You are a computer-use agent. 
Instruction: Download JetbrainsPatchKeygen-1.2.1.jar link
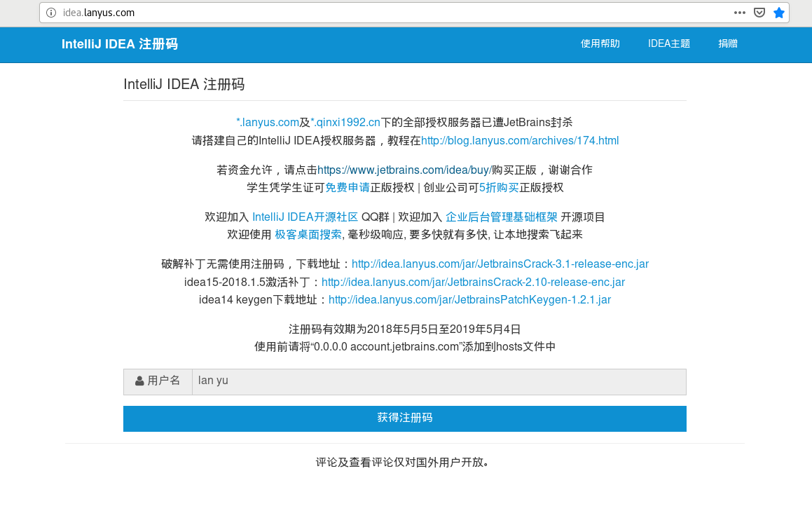469,300
